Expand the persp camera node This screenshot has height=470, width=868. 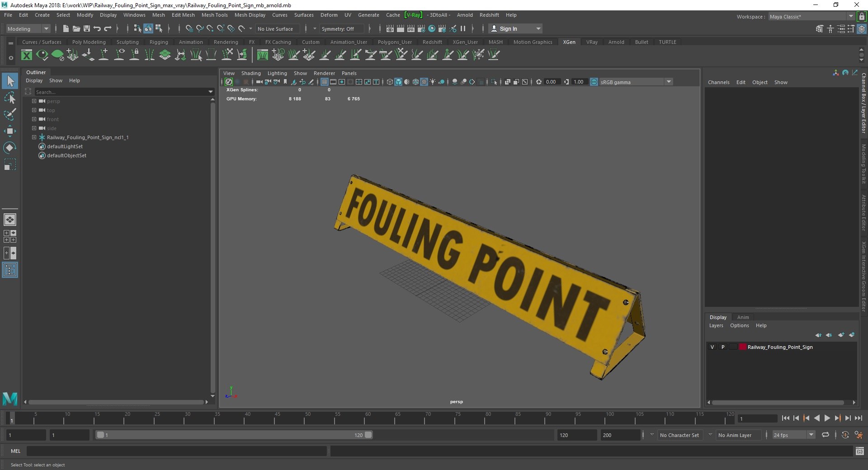[x=34, y=101]
